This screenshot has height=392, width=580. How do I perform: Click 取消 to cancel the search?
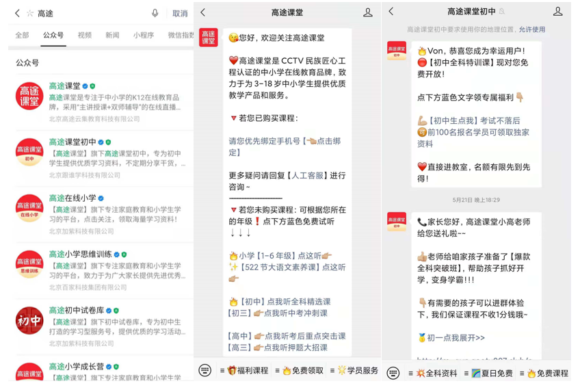(180, 13)
